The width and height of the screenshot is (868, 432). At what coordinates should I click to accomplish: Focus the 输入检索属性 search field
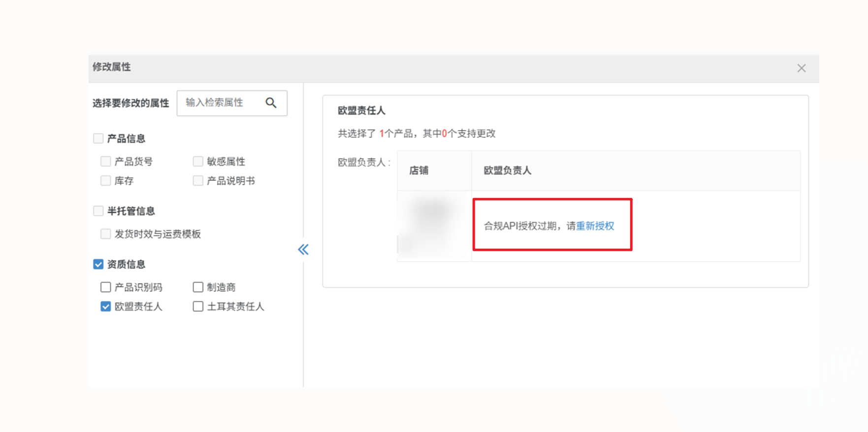pos(220,103)
